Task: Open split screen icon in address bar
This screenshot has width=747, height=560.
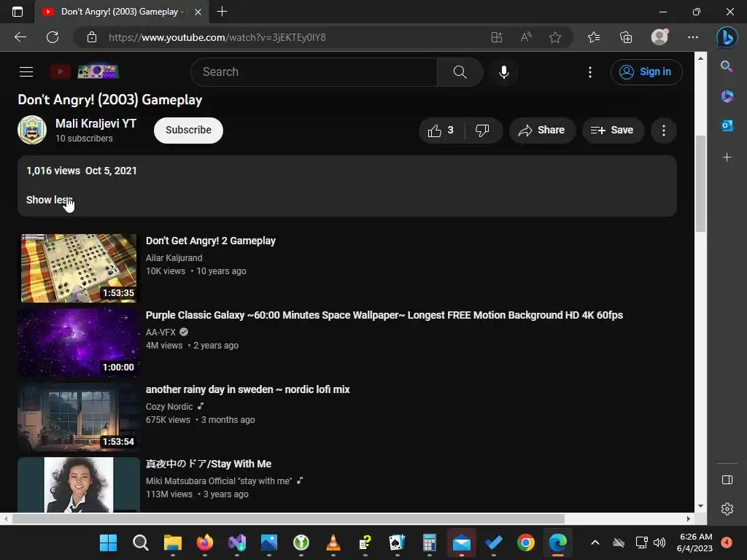Action: pos(496,37)
